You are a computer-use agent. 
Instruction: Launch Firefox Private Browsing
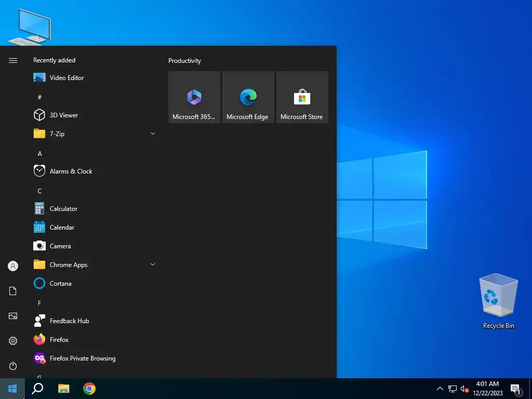click(95, 358)
